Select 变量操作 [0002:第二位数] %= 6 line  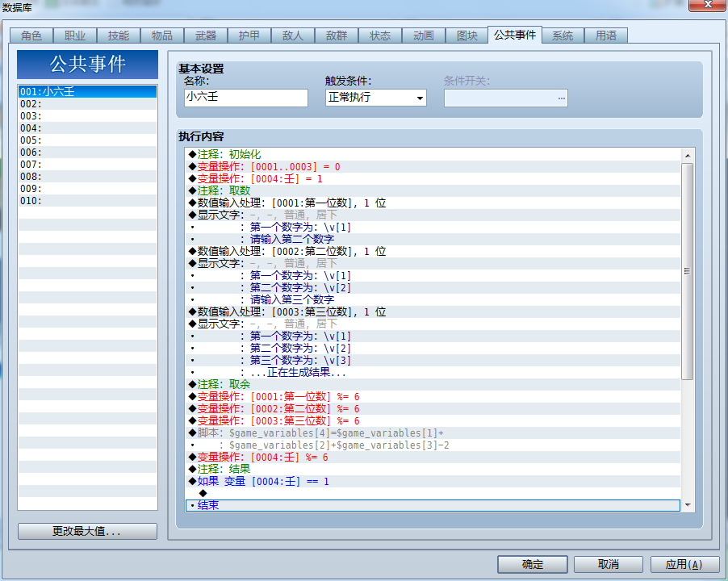point(433,409)
